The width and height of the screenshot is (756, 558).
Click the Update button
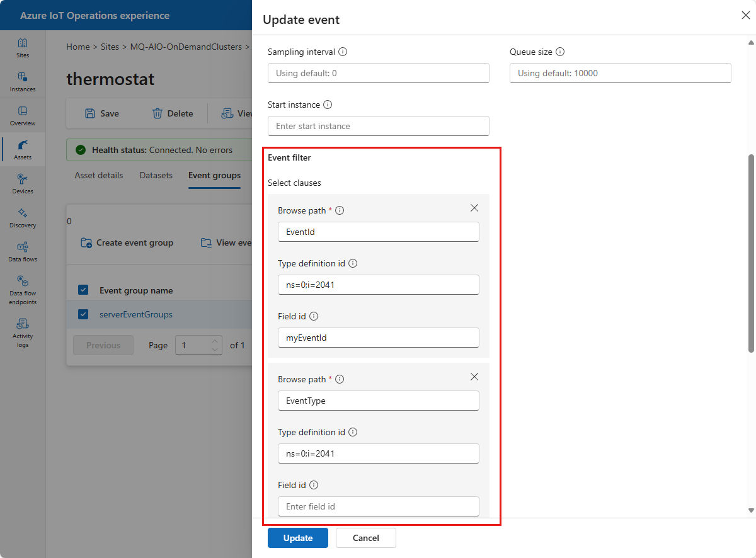pyautogui.click(x=298, y=538)
